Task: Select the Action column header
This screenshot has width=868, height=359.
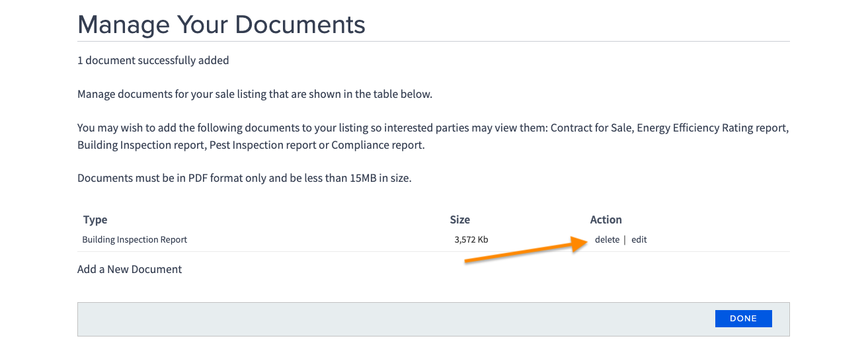Action: pyautogui.click(x=606, y=219)
